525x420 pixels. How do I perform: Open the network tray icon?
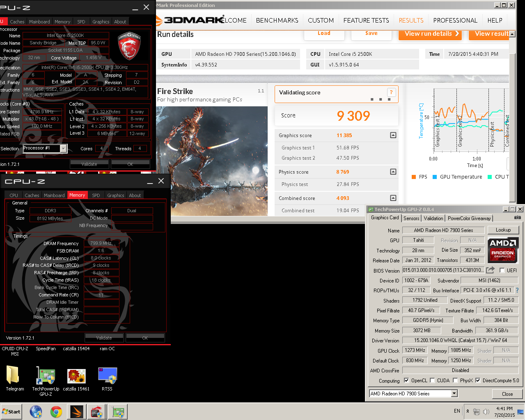[477, 412]
